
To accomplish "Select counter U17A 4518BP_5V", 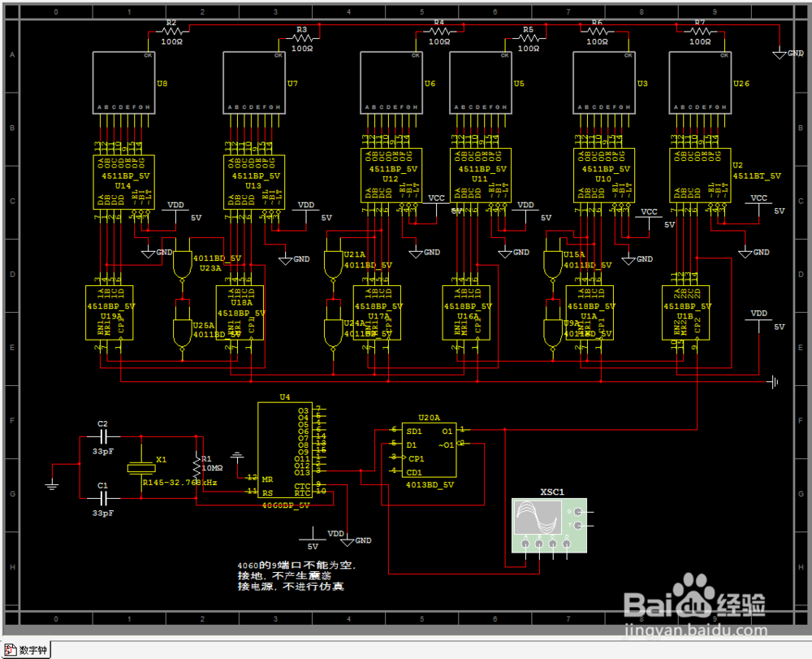I will 377,312.
